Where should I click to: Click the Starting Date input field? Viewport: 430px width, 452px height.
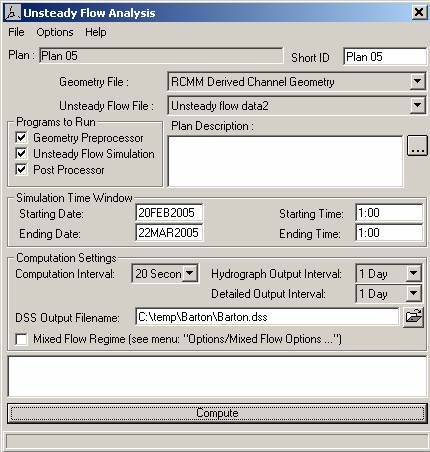pos(169,213)
